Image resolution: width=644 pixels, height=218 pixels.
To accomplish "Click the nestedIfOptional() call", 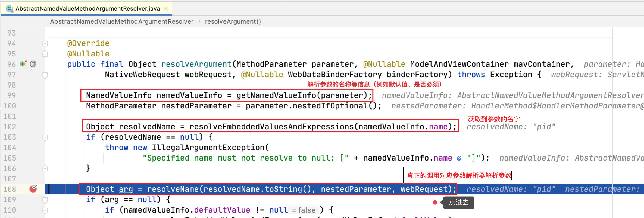I will pyautogui.click(x=334, y=106).
